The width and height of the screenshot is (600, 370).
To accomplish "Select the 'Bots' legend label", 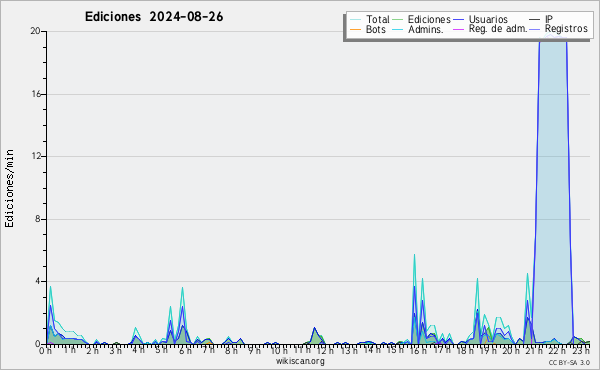I will [376, 29].
